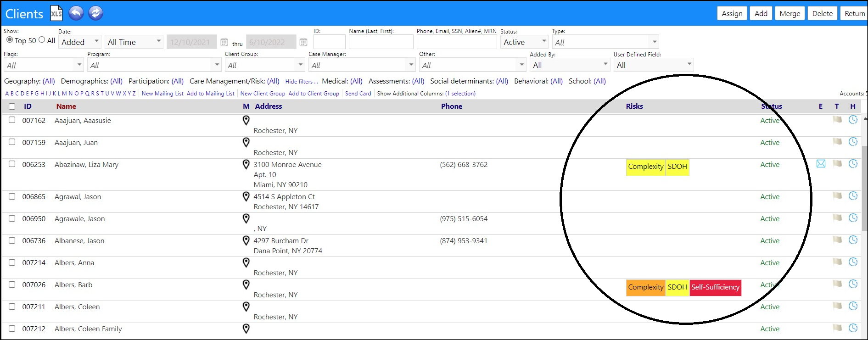
Task: Sort the table by Address column
Action: pos(269,106)
